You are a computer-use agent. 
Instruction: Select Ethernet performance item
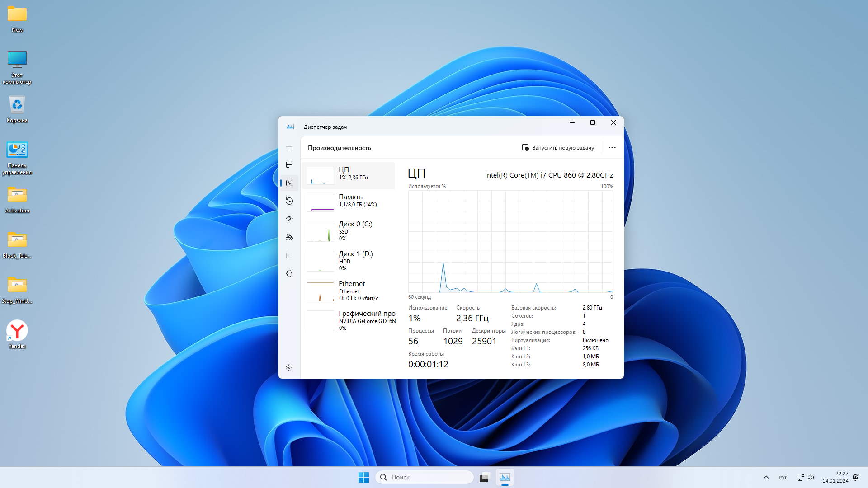349,291
